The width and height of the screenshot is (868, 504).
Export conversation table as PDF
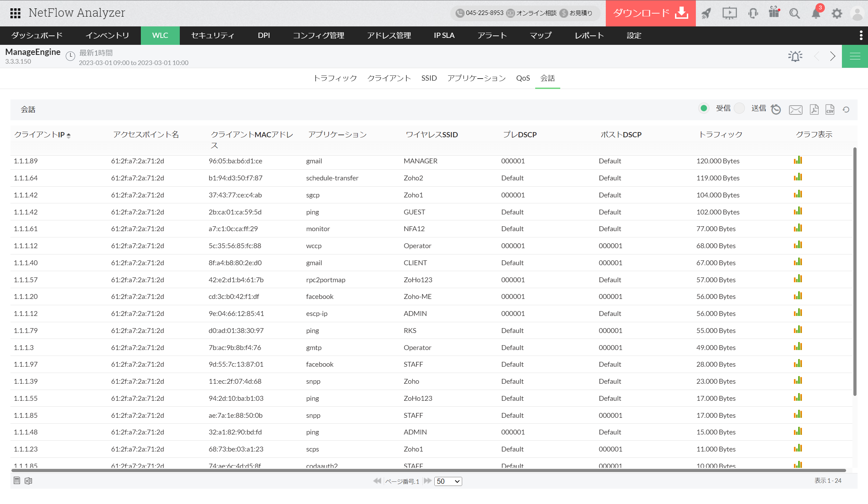(x=814, y=109)
